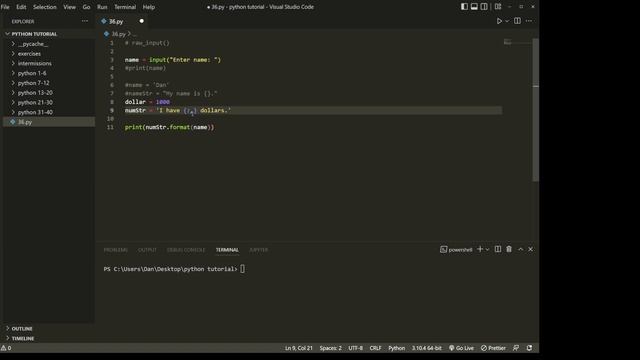Image resolution: width=640 pixels, height=360 pixels.
Task: Close the unsaved 36.py tab dot
Action: 142,21
